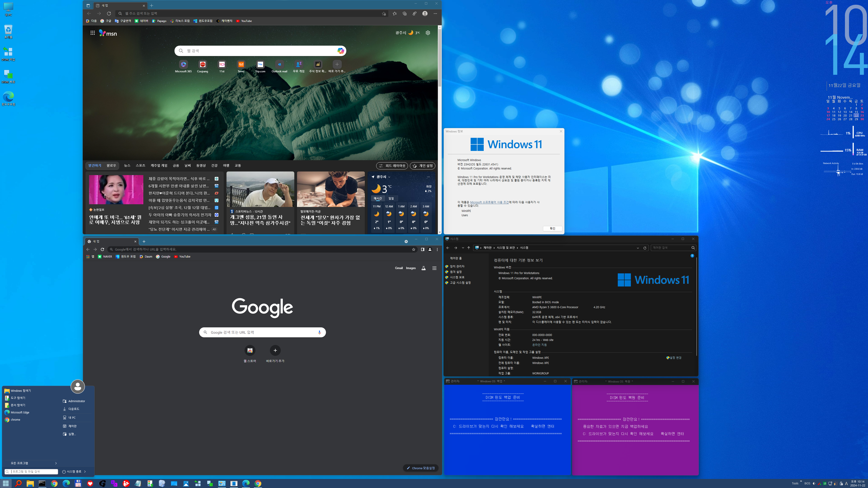Viewport: 868px width, 488px height.
Task: Open Edge tab actions menu button
Action: pyautogui.click(x=88, y=5)
